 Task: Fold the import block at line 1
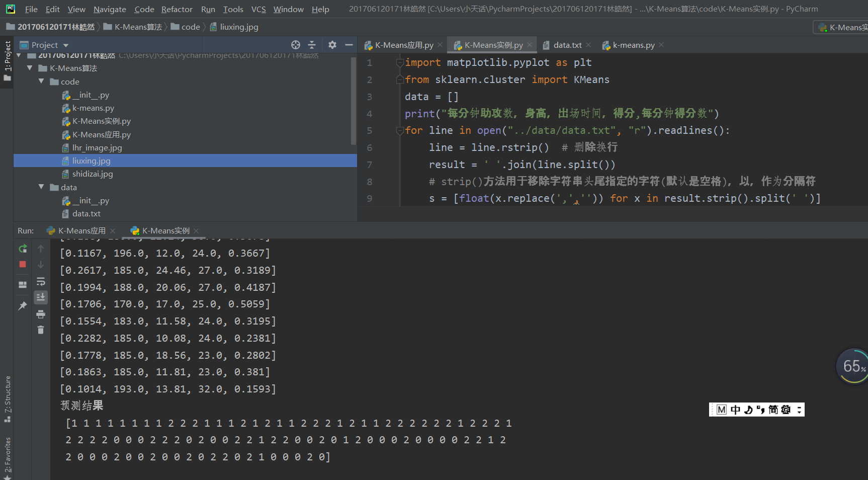400,62
